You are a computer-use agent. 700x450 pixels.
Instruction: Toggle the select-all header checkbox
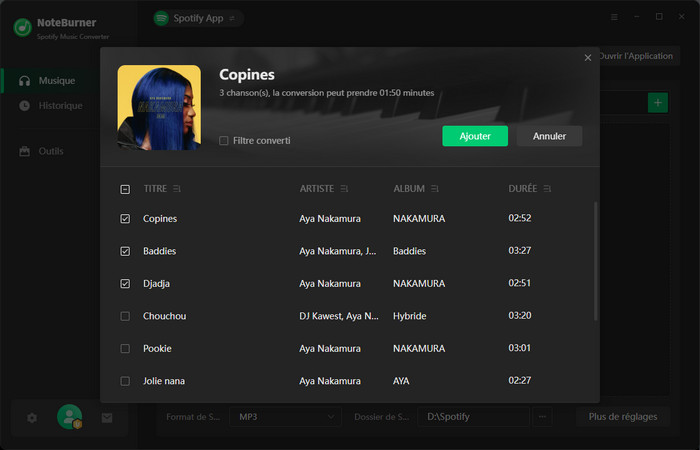pyautogui.click(x=125, y=189)
